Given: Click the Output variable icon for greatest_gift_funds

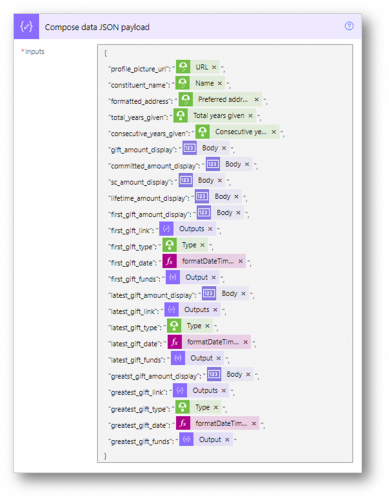Looking at the screenshot, I should coord(186,439).
